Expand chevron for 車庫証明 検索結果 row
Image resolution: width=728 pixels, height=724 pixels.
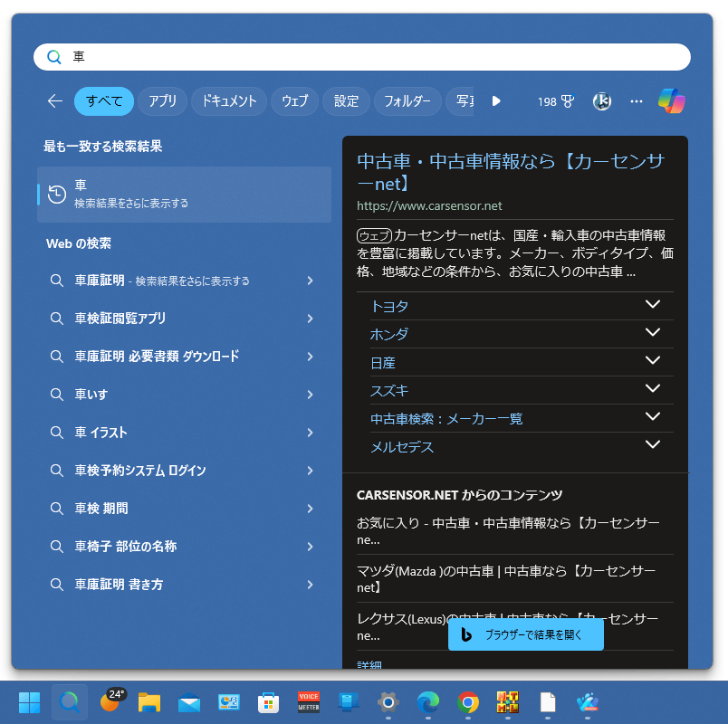pyautogui.click(x=311, y=281)
